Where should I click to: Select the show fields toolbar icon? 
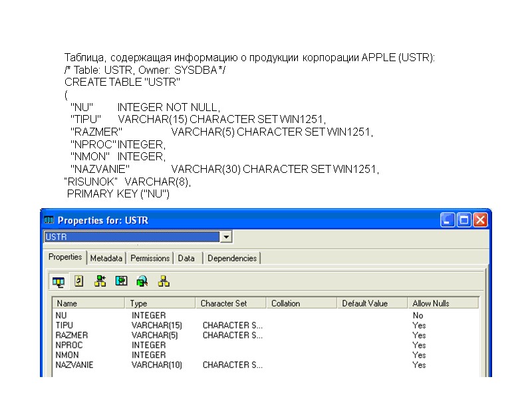pyautogui.click(x=59, y=281)
